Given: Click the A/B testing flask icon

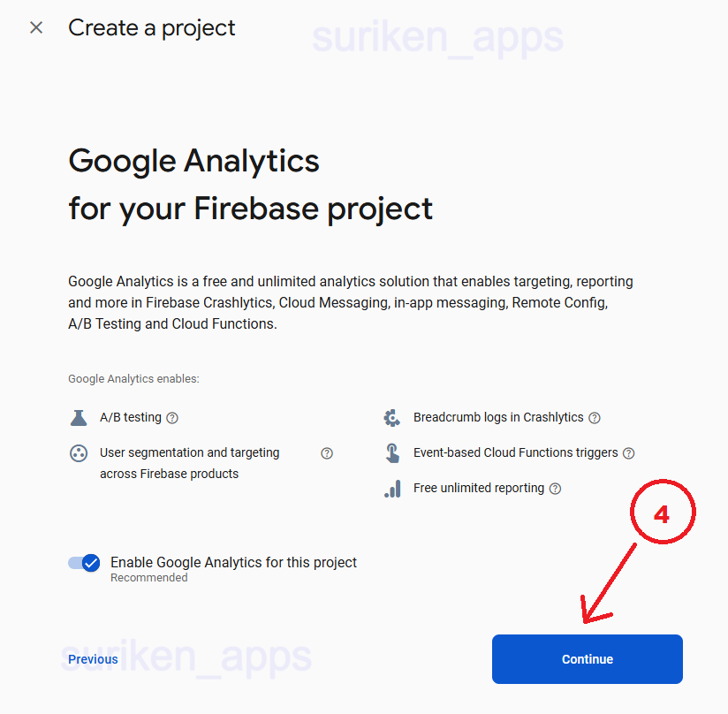Looking at the screenshot, I should coord(79,417).
